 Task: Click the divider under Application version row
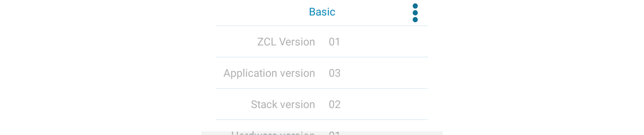coord(322,88)
